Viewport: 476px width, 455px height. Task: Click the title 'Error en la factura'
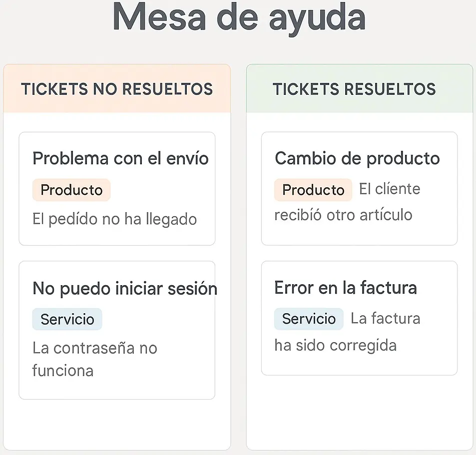coord(346,288)
